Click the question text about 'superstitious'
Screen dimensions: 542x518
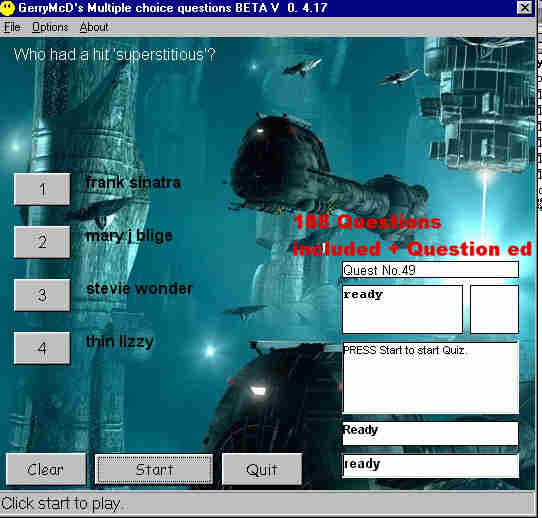pos(114,55)
